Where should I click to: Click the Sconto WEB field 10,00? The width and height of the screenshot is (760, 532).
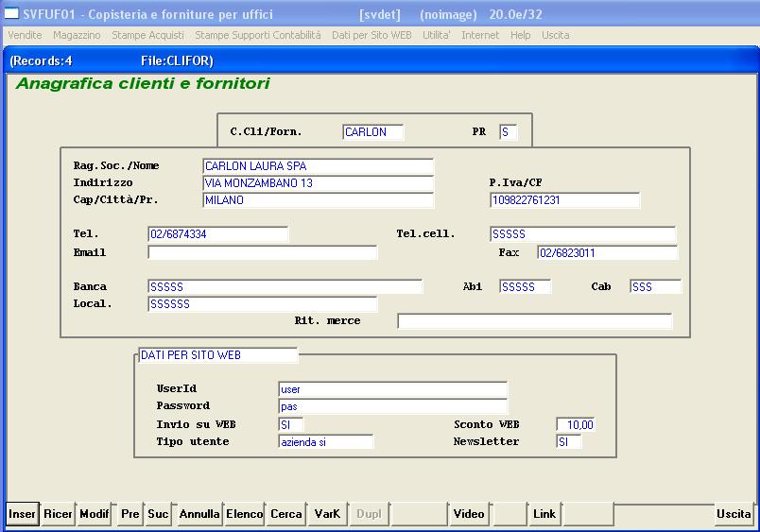click(576, 425)
